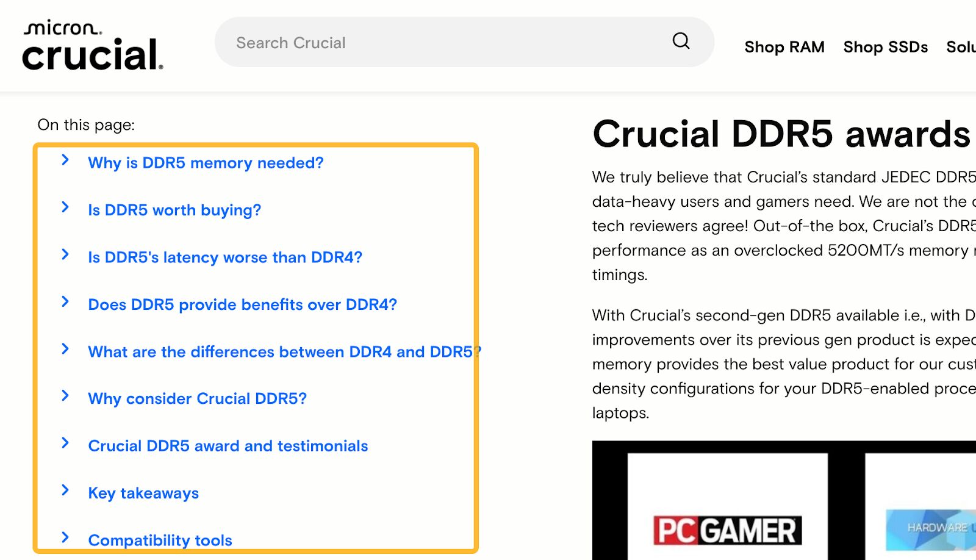Open the Shop RAM menu
Image resolution: width=976 pixels, height=560 pixels.
click(x=784, y=47)
